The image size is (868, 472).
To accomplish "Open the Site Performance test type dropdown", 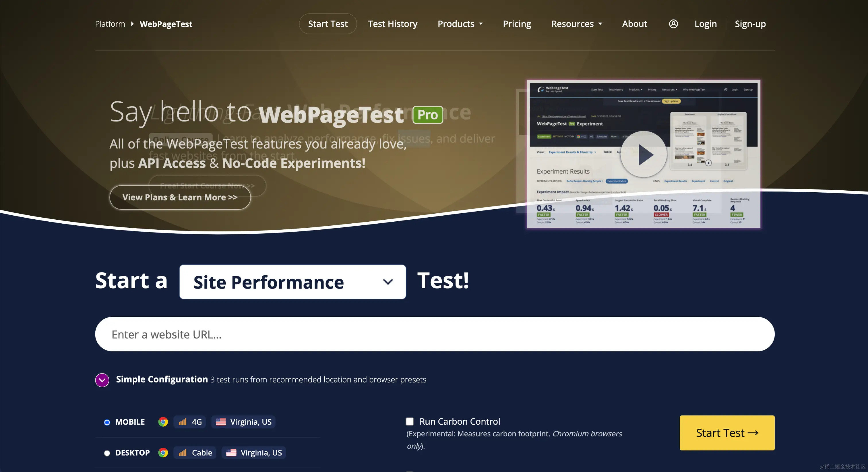I will coord(292,282).
